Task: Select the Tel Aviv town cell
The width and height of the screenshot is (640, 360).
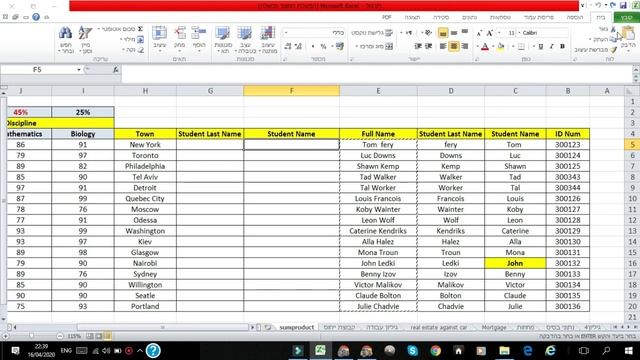Action: click(145, 177)
